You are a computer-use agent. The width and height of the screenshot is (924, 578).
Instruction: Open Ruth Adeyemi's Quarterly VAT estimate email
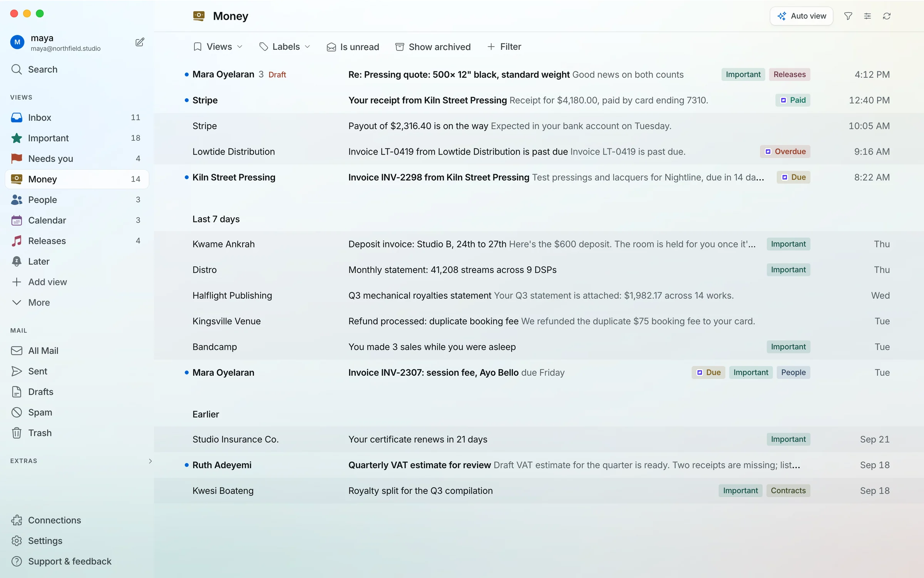click(539, 465)
